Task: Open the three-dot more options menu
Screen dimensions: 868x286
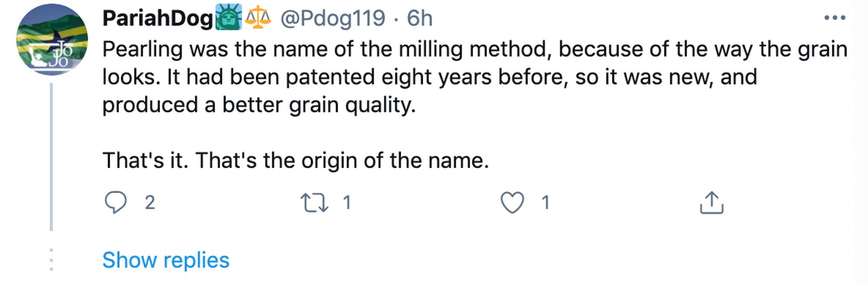Action: pyautogui.click(x=835, y=18)
